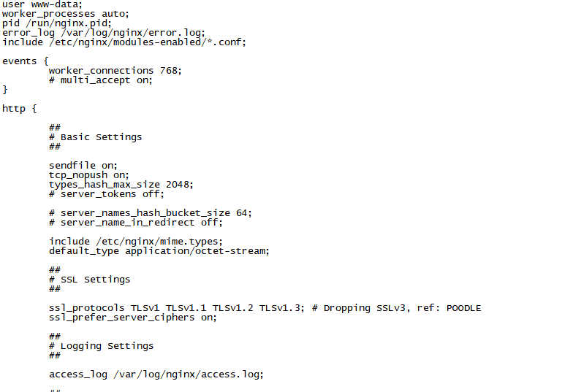This screenshot has width=573, height=392.
Task: Click the server_names_hash_bucket_size line
Action: pos(150,213)
